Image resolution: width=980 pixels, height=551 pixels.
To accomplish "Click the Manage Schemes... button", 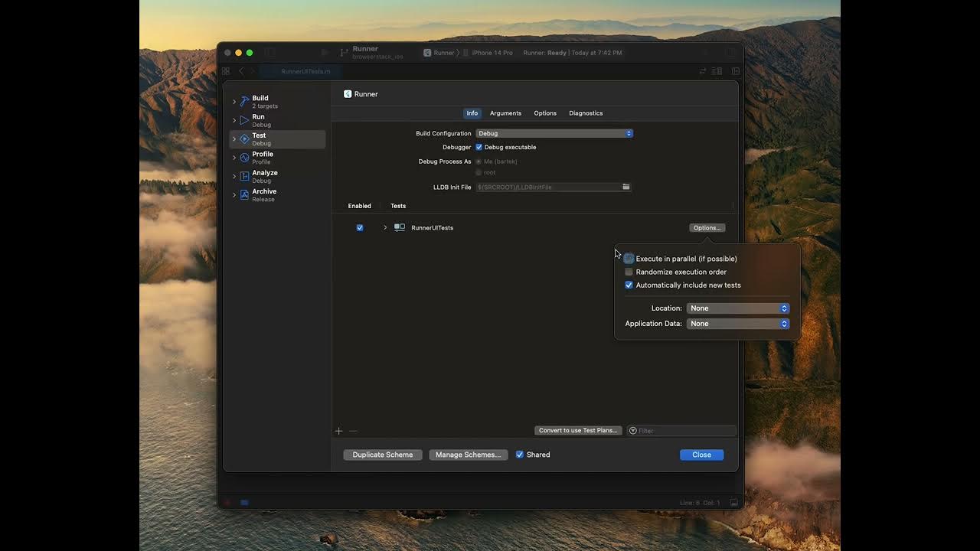I will click(x=469, y=455).
